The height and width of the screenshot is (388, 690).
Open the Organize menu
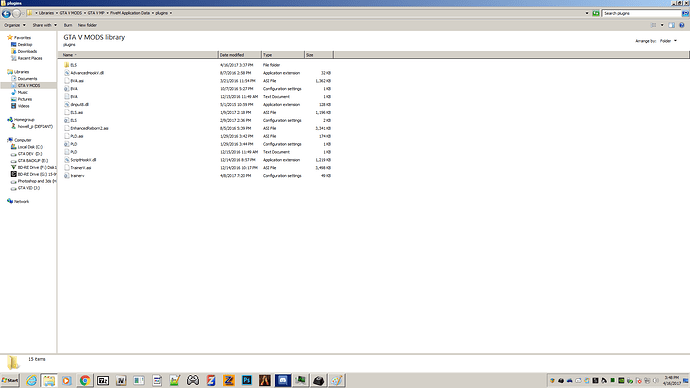pos(15,25)
